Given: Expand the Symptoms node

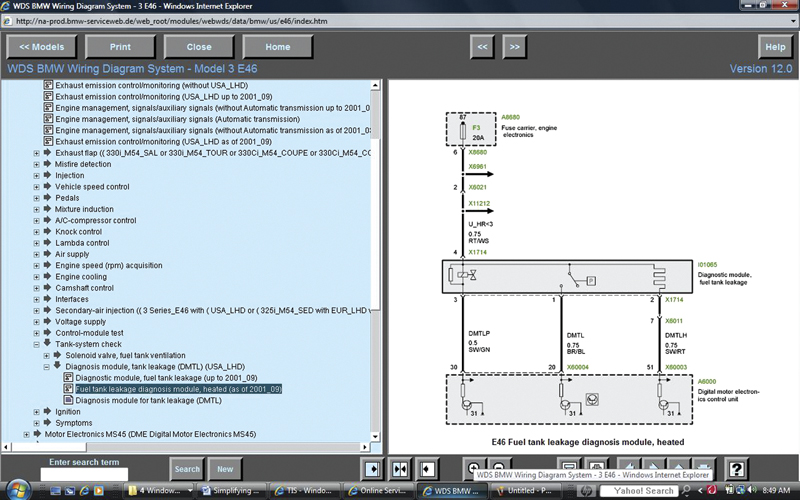Looking at the screenshot, I should point(36,423).
